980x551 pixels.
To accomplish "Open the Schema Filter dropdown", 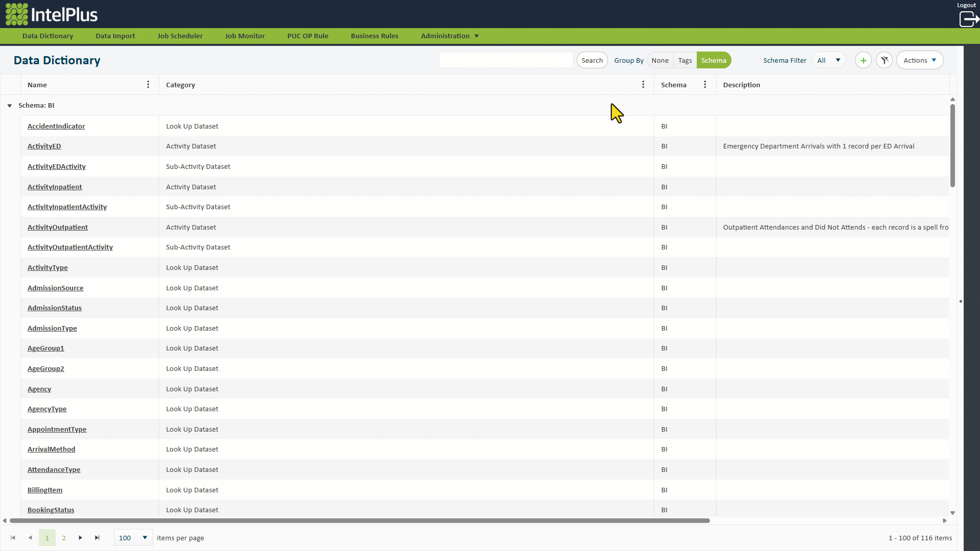I will (x=828, y=60).
